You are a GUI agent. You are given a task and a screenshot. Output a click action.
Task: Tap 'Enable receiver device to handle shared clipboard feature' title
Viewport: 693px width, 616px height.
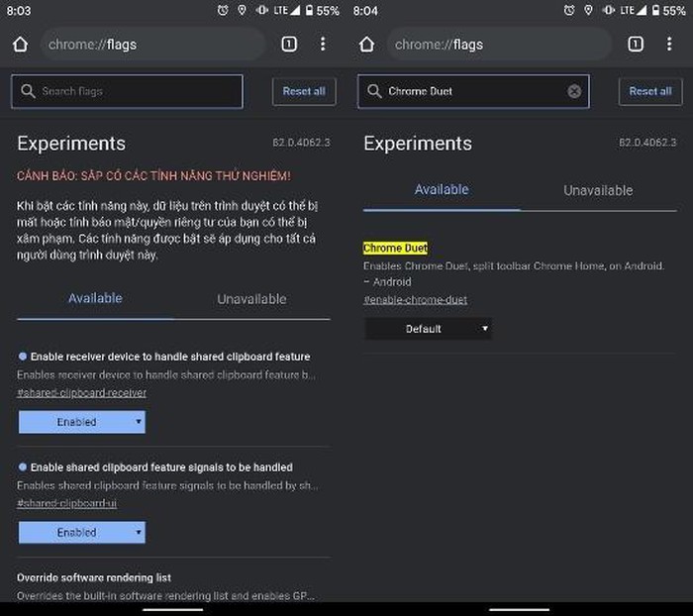coord(170,357)
